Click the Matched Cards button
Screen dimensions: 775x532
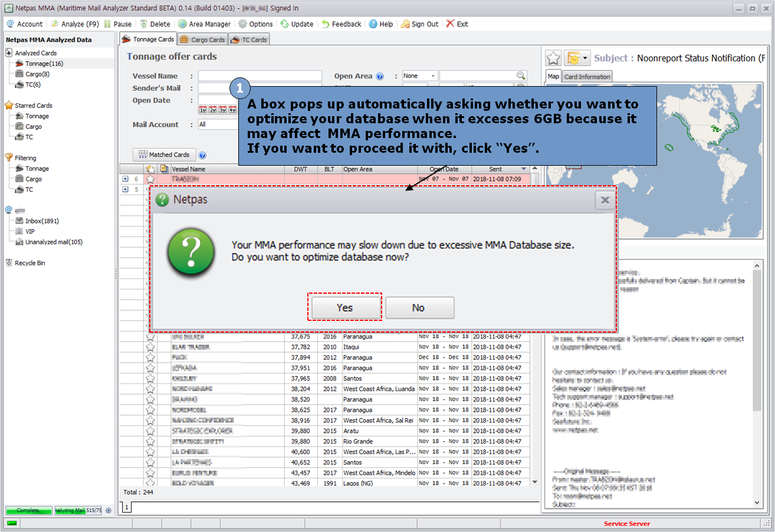point(165,155)
